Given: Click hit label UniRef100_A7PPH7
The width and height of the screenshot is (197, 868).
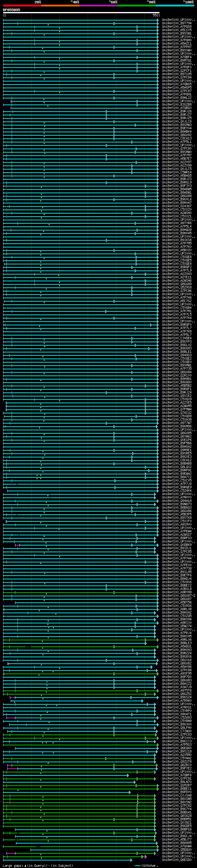Looking at the screenshot, I should [x=177, y=47].
